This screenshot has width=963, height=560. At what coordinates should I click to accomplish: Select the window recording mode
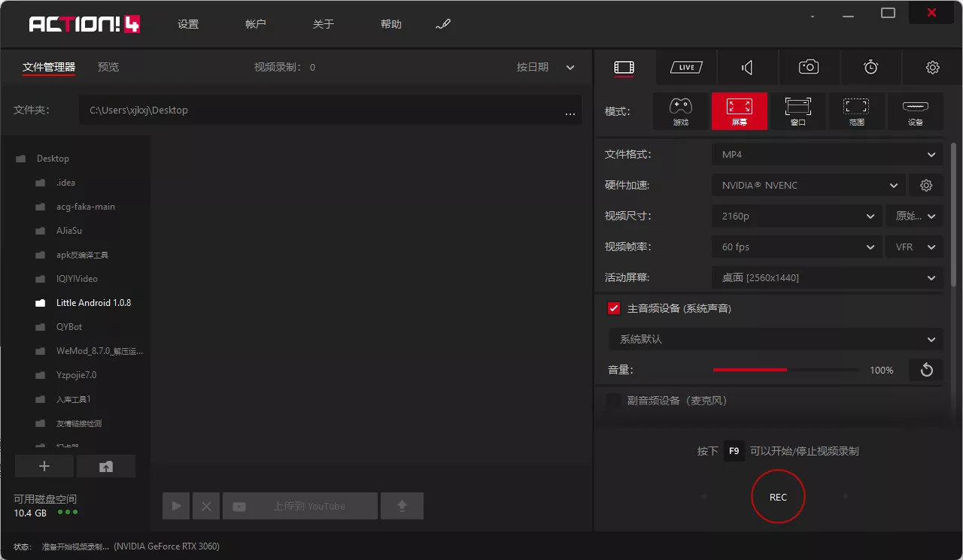(797, 111)
